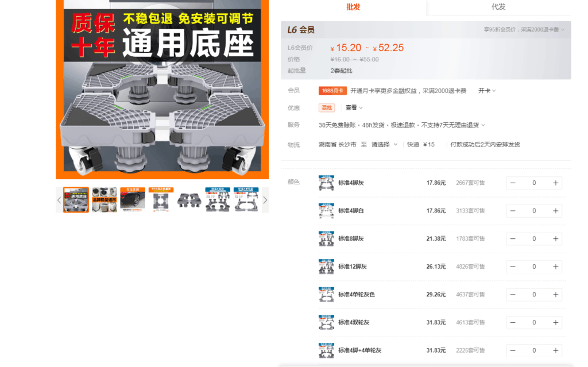Select the first 通用底座 thumbnail

tap(76, 200)
